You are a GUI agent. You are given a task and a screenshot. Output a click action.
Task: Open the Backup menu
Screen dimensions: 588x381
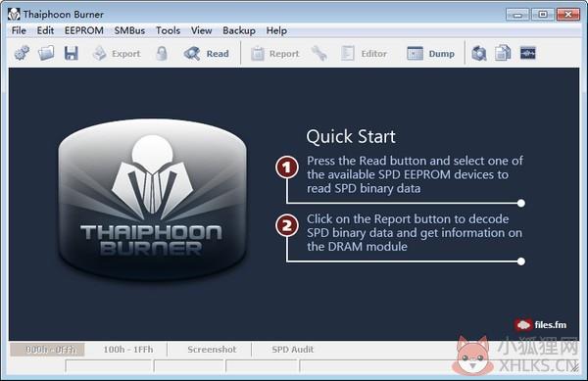pos(239,30)
